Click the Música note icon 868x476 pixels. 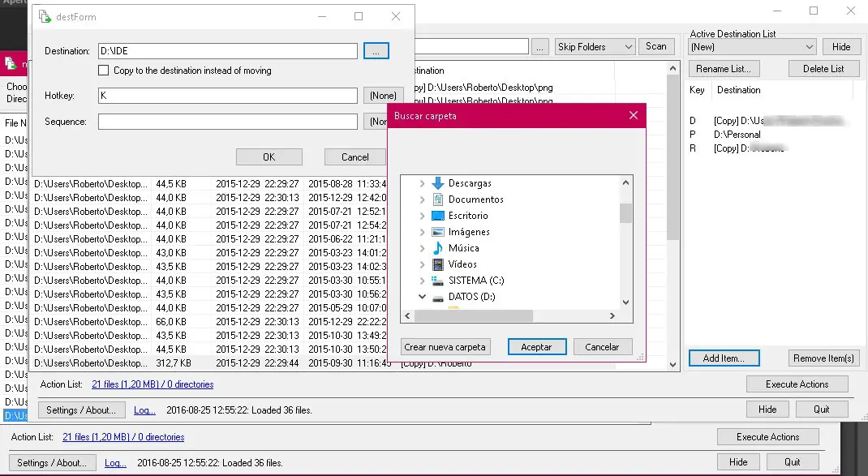(438, 248)
